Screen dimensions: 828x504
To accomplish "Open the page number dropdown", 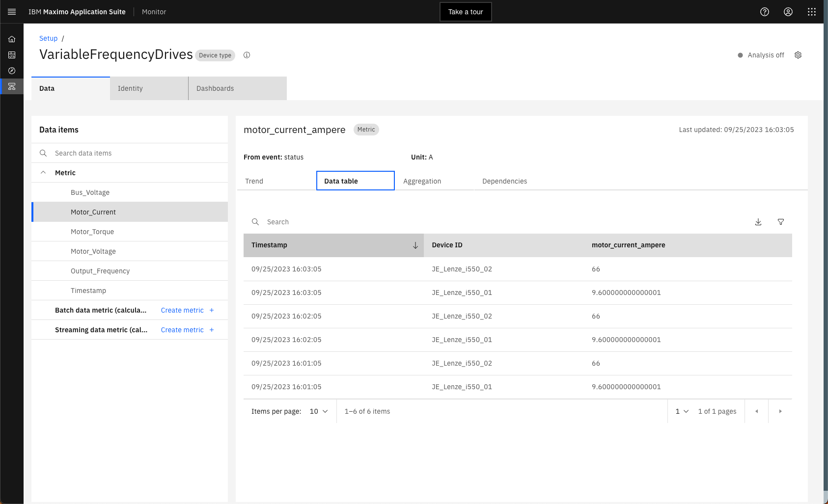I will [682, 411].
